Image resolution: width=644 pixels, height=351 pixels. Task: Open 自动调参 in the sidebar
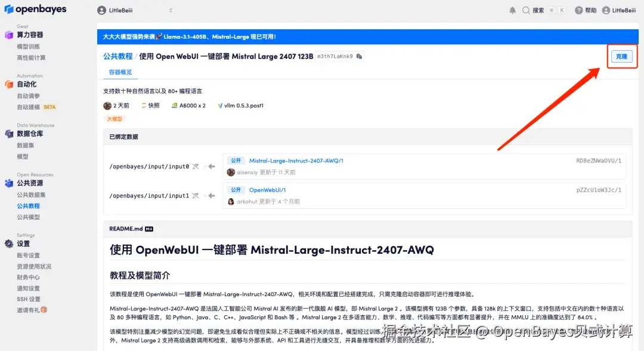[x=29, y=96]
